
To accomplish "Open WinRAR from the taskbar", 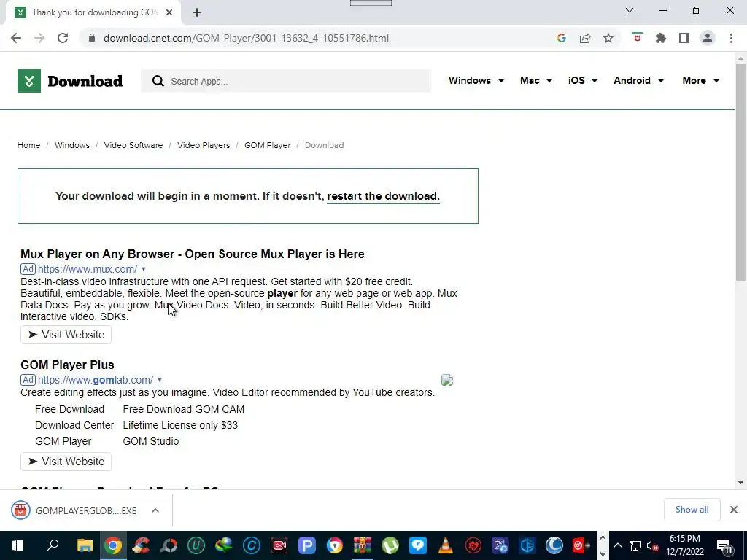I will 363,545.
